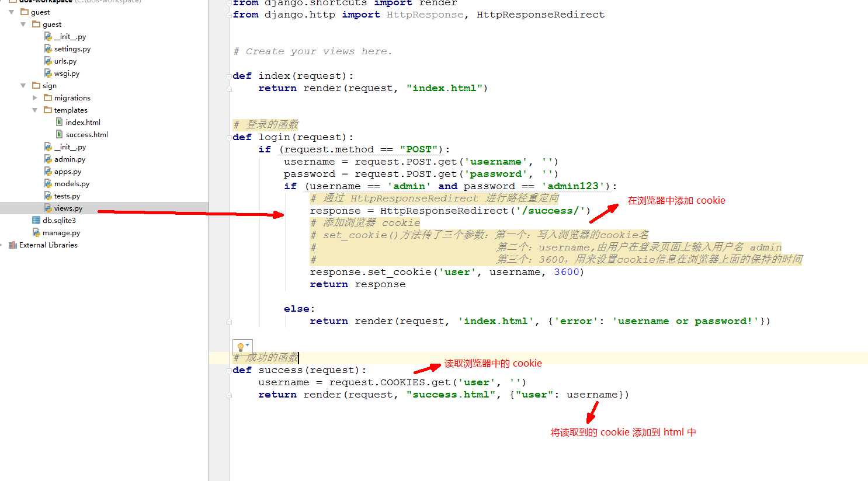This screenshot has width=868, height=481.
Task: Click the inner guest package folder icon
Action: pos(36,25)
